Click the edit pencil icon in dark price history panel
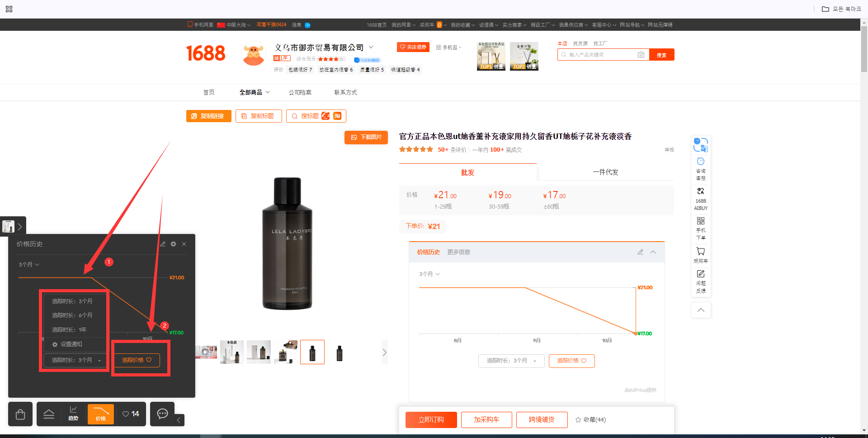The image size is (868, 438). (x=163, y=244)
